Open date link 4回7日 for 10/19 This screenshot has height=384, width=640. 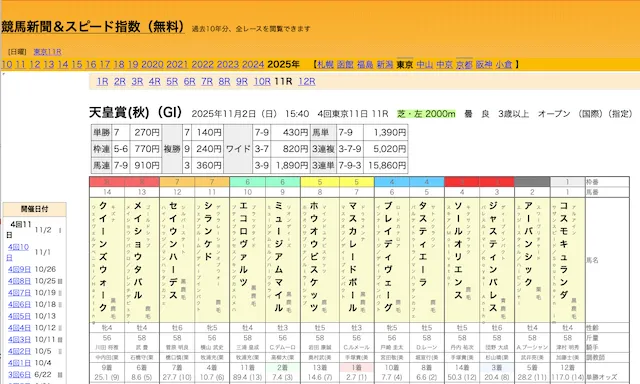(19, 293)
